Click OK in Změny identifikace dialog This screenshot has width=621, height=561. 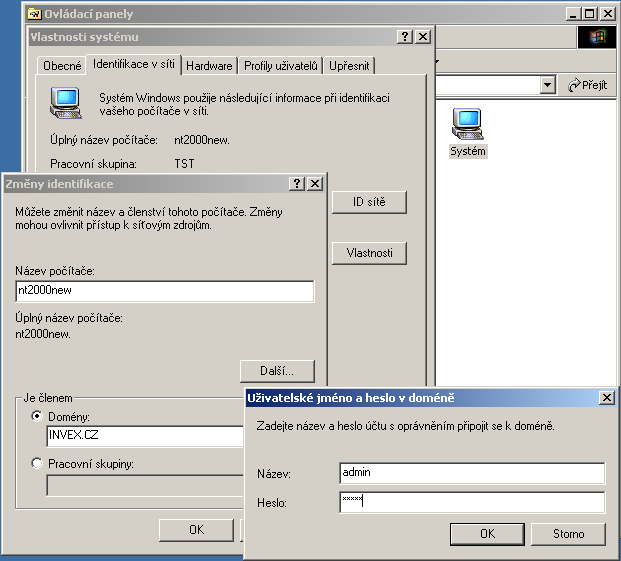(196, 530)
